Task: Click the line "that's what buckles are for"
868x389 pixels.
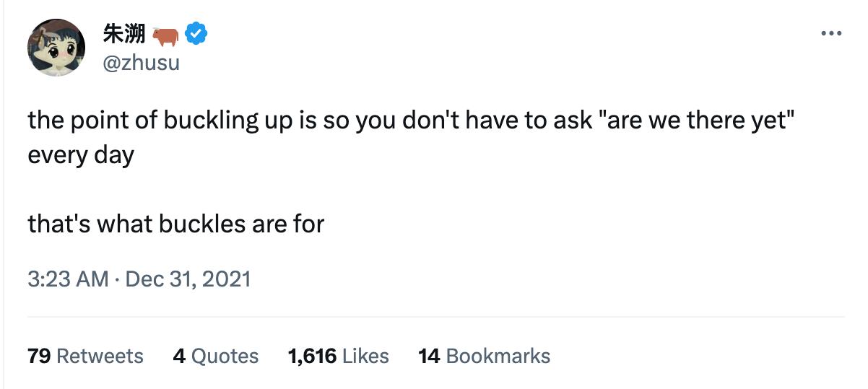Action: coord(176,224)
